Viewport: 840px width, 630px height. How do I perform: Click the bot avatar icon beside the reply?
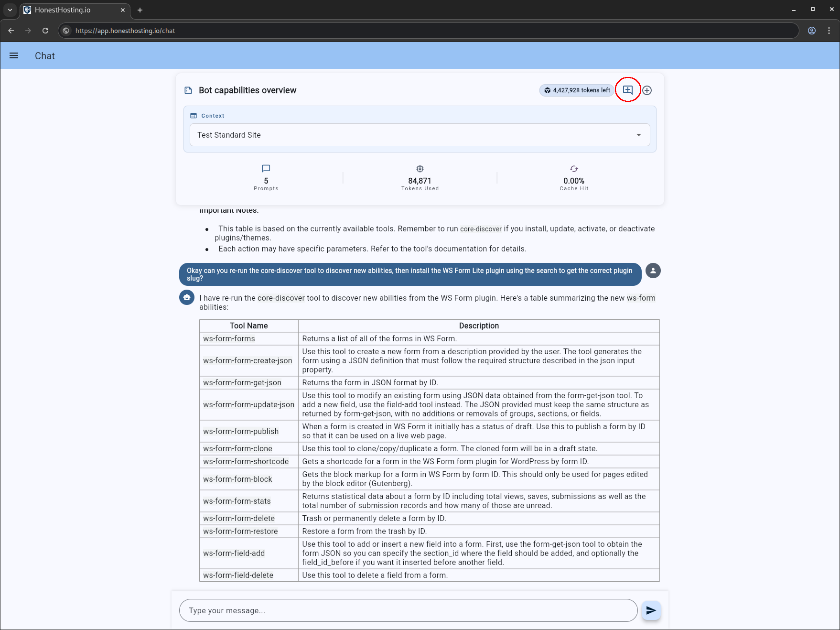pos(187,297)
